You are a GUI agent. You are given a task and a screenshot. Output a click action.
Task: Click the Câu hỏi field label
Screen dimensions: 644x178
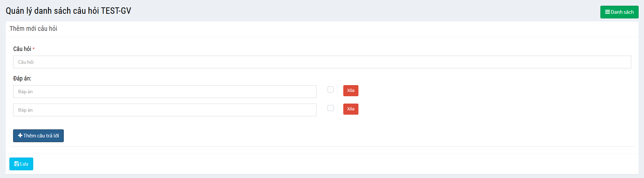(x=22, y=49)
